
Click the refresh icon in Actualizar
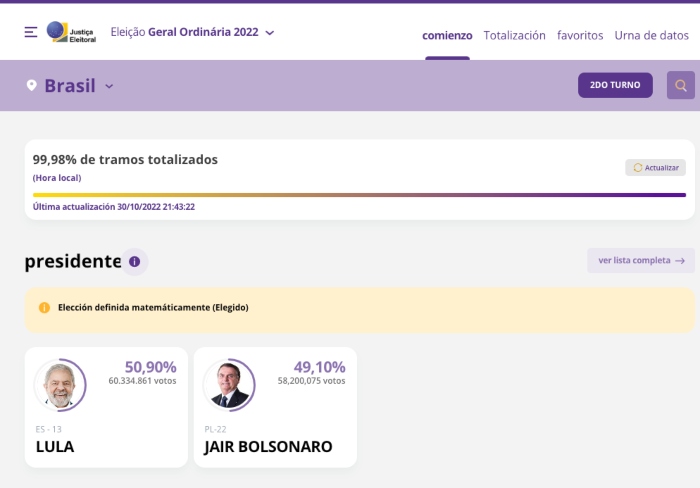[638, 168]
